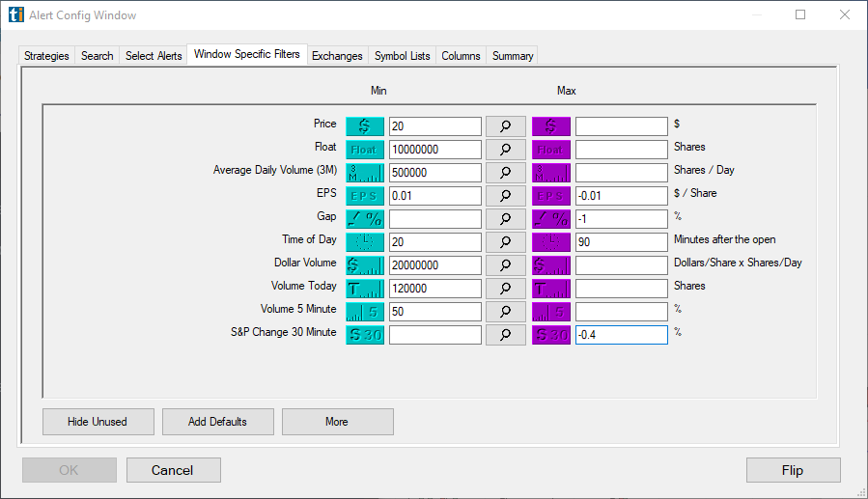
Task: Click the magnifier button for Time of Day
Action: tap(505, 242)
